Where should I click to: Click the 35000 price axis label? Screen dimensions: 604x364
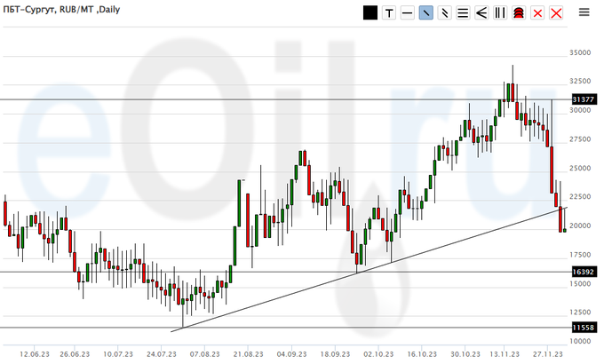(581, 53)
